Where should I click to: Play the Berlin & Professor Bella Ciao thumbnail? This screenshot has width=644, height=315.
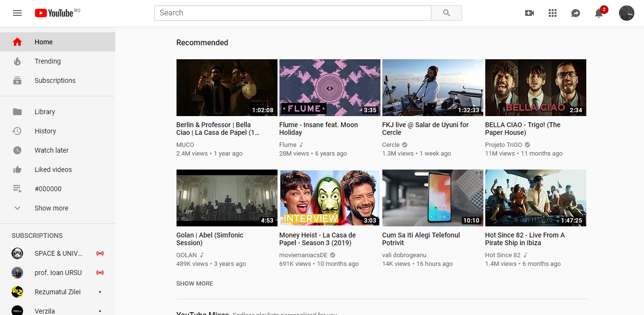coord(227,88)
